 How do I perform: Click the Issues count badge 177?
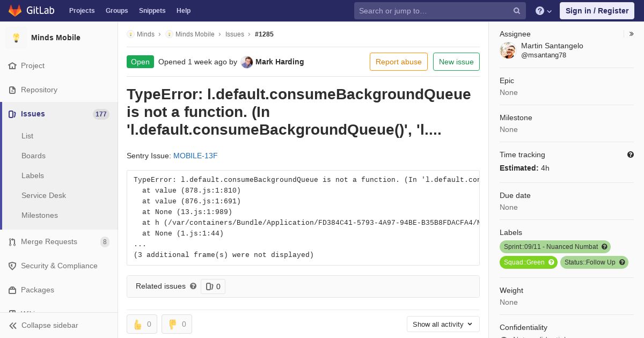(101, 114)
